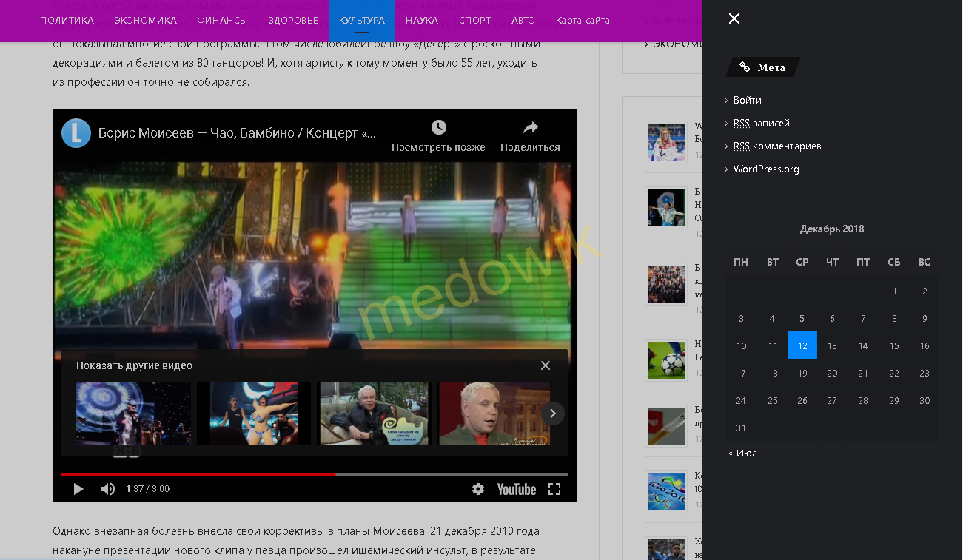Open the WordPress.org link

coord(766,169)
